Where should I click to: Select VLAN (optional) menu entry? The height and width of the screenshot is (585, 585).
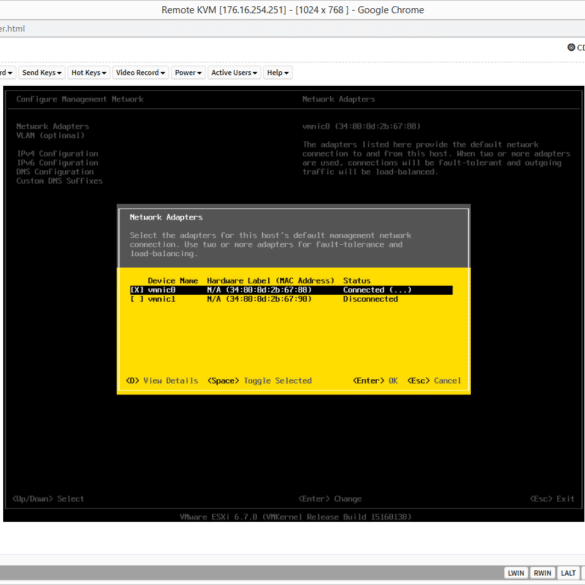50,135
